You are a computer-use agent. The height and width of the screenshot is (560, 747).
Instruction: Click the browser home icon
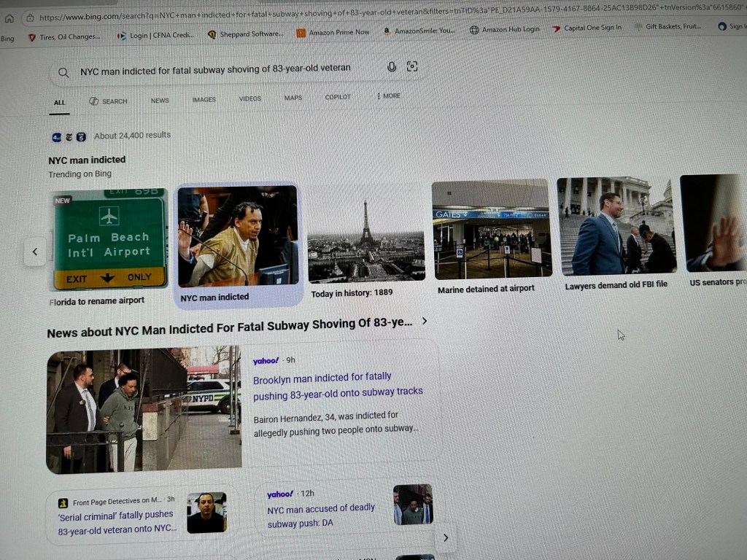coord(9,18)
